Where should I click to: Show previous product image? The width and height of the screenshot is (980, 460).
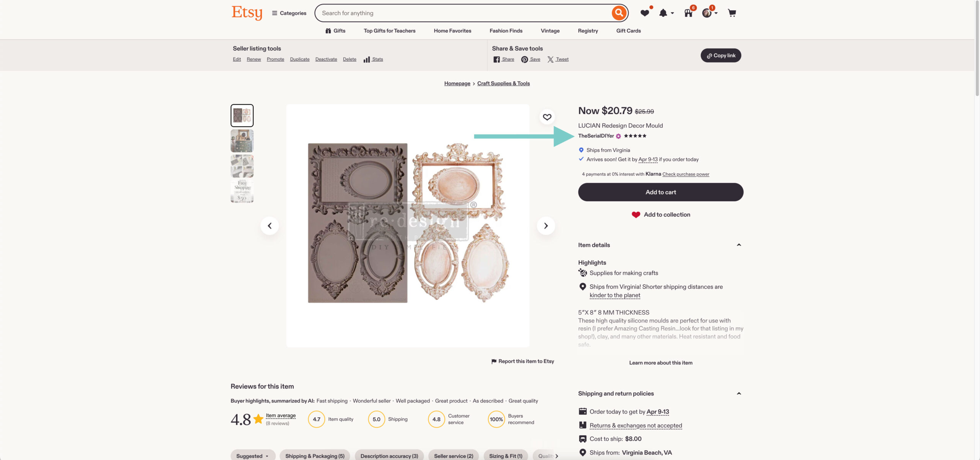click(269, 226)
